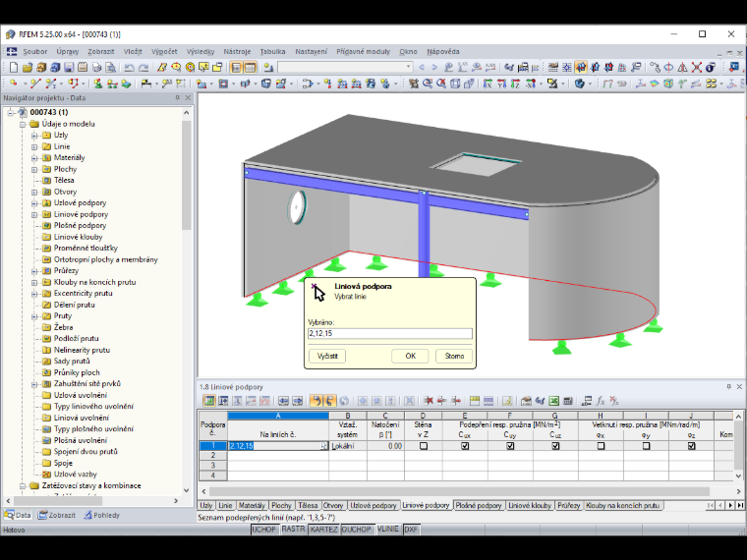This screenshot has width=747, height=560.
Task: Open the Soubor menu
Action: 34,51
